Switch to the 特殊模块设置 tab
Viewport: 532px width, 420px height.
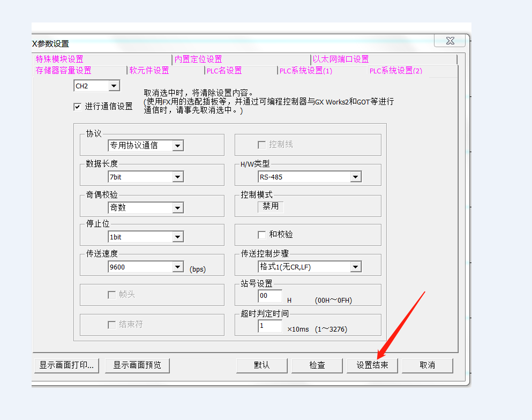coord(59,59)
